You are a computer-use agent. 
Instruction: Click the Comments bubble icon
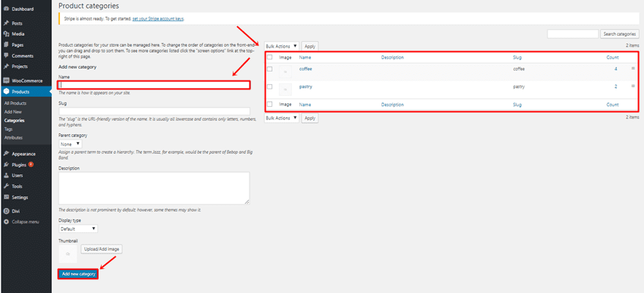coord(6,56)
